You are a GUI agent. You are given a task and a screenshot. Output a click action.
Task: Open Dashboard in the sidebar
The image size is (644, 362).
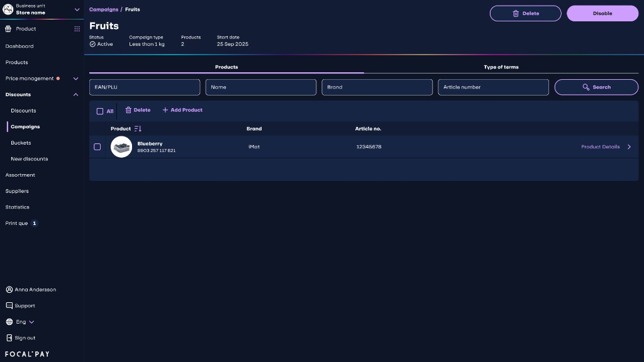pos(19,47)
